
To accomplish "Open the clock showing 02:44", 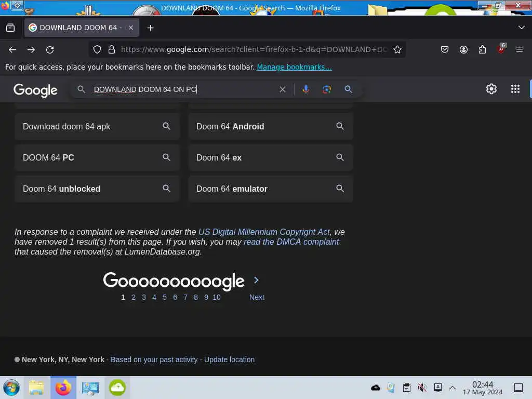I will pos(483,388).
